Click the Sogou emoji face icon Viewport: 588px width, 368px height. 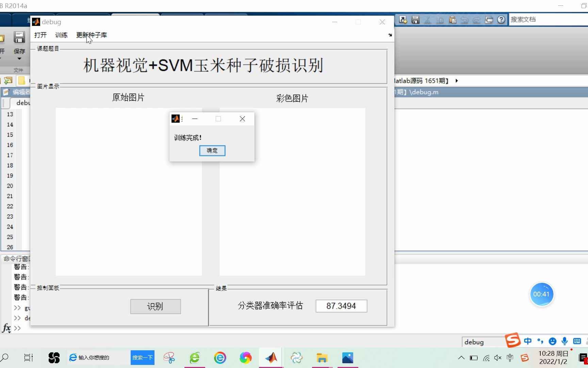click(x=553, y=341)
